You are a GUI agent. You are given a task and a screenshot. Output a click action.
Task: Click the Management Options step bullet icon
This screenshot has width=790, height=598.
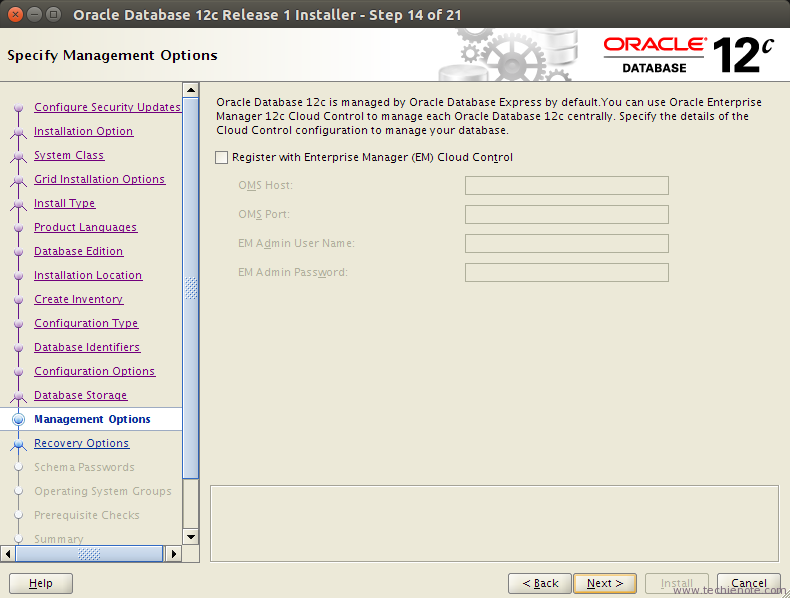(19, 419)
